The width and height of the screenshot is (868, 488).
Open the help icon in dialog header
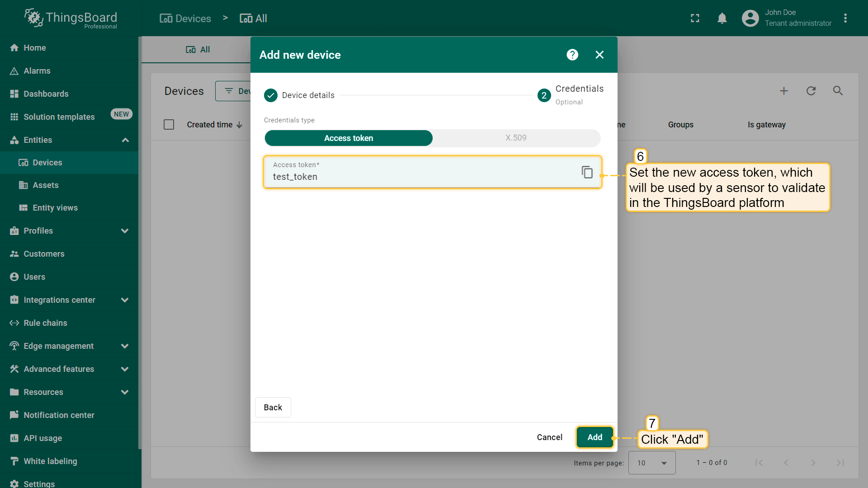(x=572, y=55)
